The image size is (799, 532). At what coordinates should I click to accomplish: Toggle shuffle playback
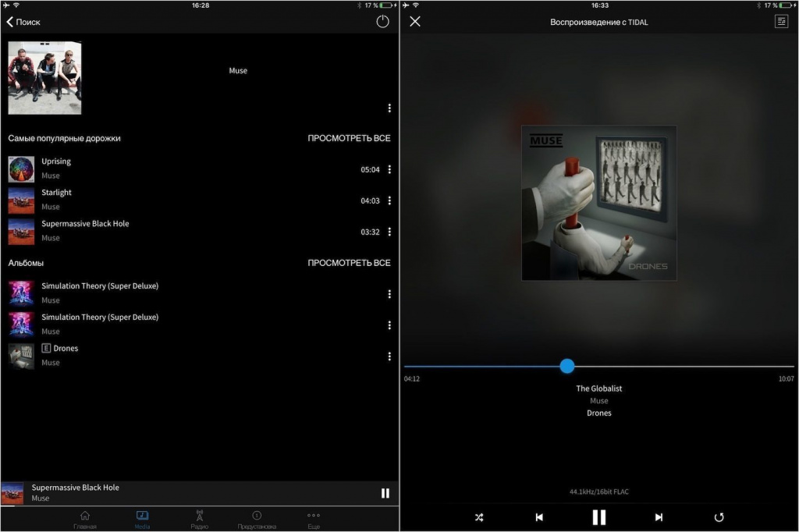(479, 517)
